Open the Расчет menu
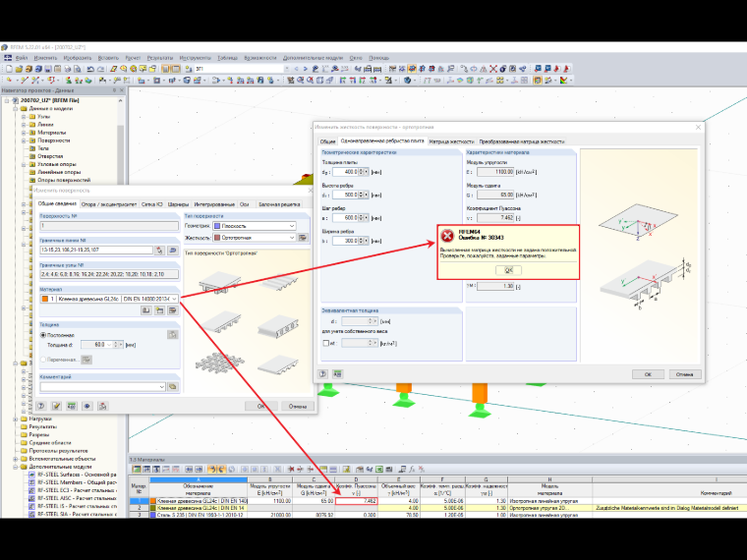747x560 pixels. click(x=133, y=58)
